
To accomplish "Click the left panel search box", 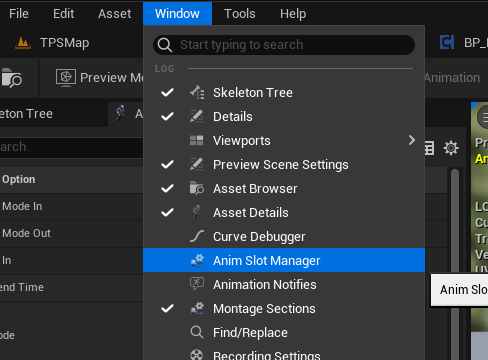I will [71, 147].
